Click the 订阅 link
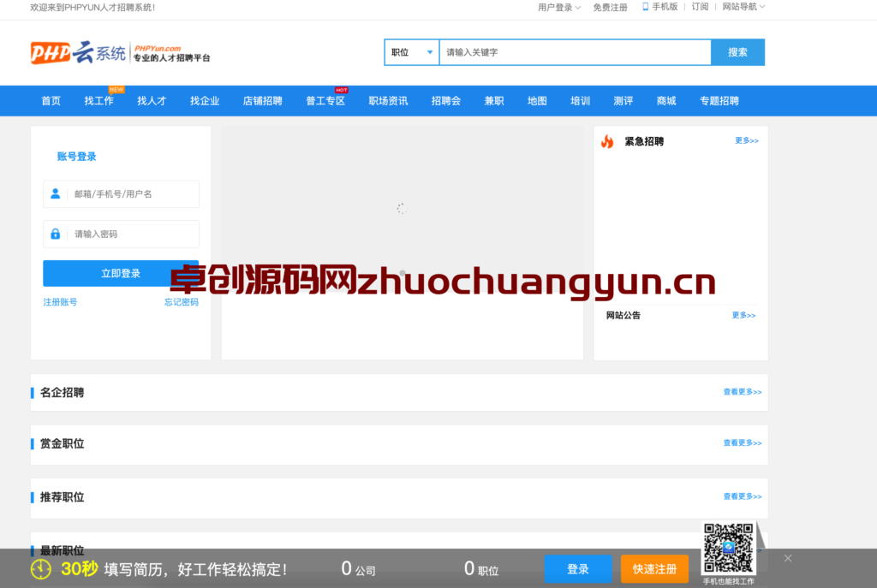 700,7
